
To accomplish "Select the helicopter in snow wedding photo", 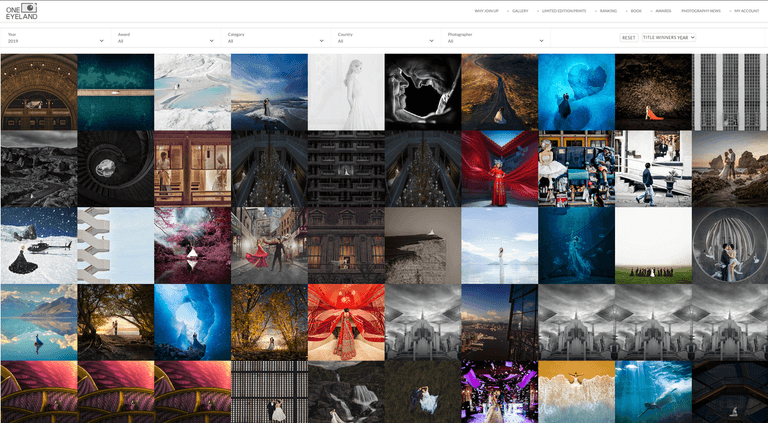I will pos(38,245).
